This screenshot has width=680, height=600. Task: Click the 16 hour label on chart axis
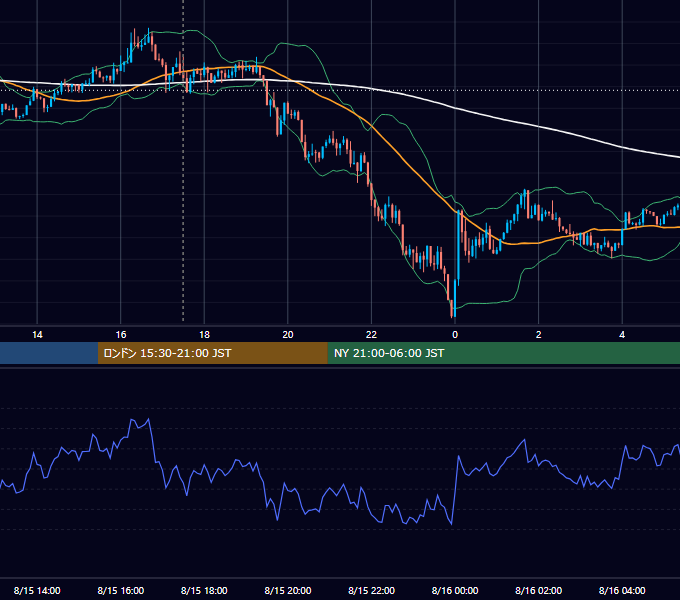point(121,335)
